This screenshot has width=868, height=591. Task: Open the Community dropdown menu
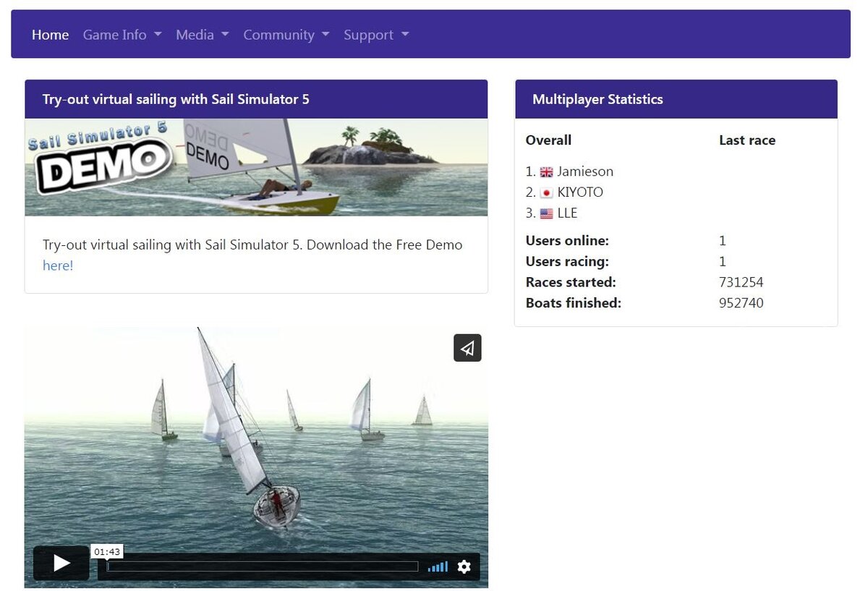click(x=286, y=35)
